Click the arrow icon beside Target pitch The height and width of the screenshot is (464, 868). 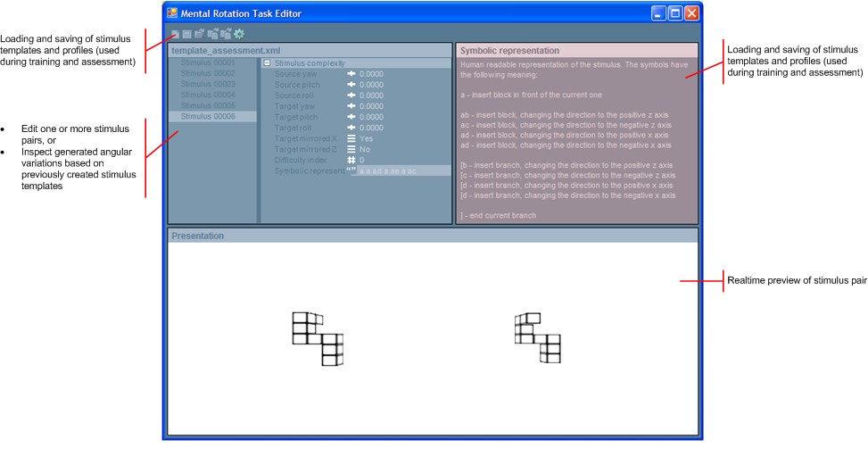coord(351,117)
